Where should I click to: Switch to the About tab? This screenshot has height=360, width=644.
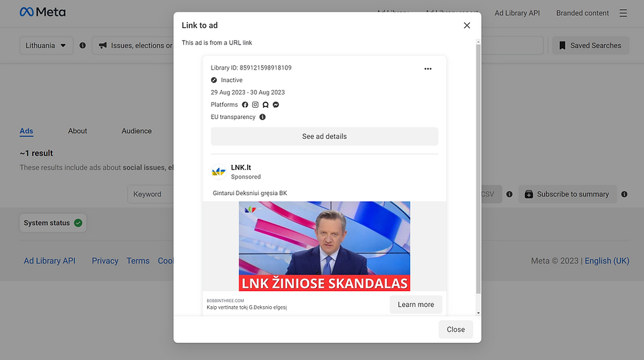point(78,131)
